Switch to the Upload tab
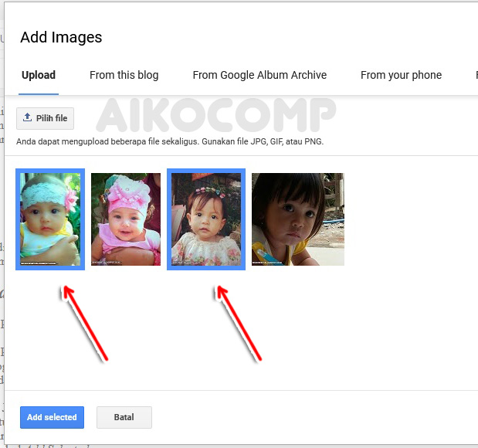Screen dimensions: 478x448 click(x=39, y=75)
